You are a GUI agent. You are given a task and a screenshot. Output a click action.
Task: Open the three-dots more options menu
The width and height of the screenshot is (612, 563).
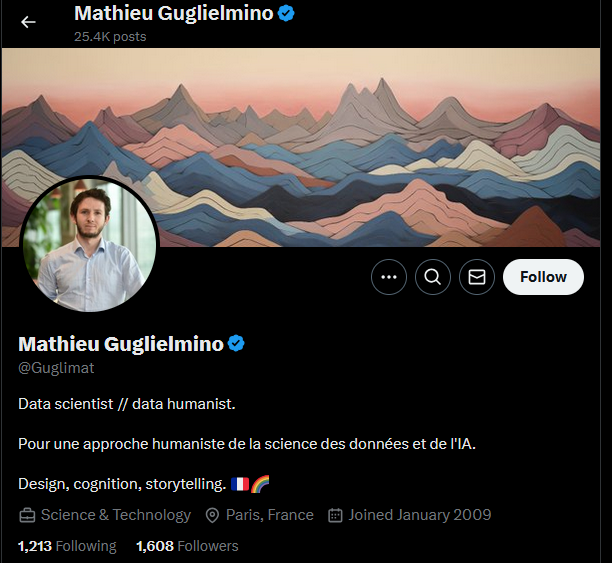389,277
